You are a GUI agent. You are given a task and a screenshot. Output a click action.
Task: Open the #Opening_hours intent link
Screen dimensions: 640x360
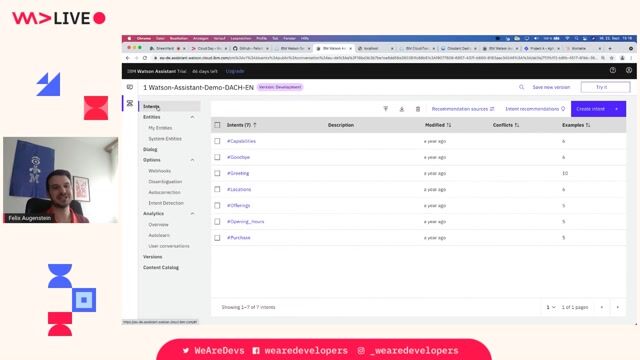click(x=245, y=222)
